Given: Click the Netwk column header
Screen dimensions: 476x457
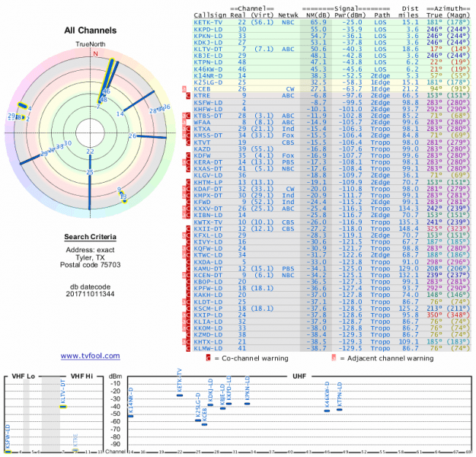Looking at the screenshot, I should (x=288, y=15).
